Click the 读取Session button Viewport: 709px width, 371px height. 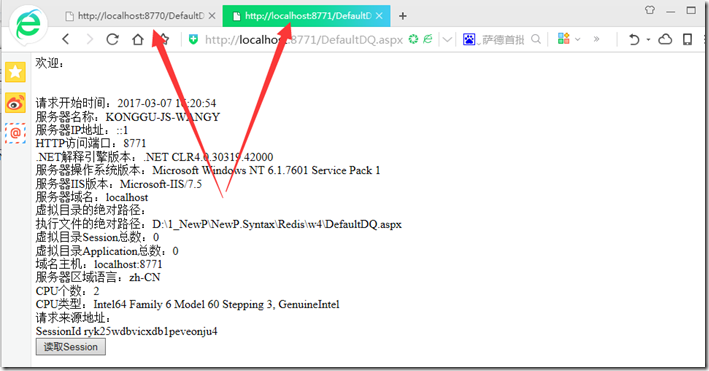[71, 347]
